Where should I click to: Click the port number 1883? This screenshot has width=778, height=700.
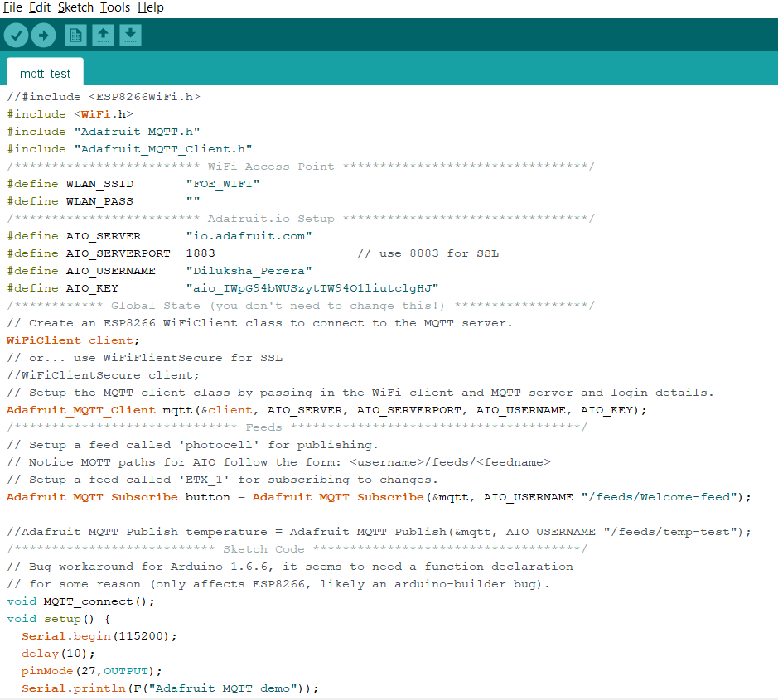(201, 253)
